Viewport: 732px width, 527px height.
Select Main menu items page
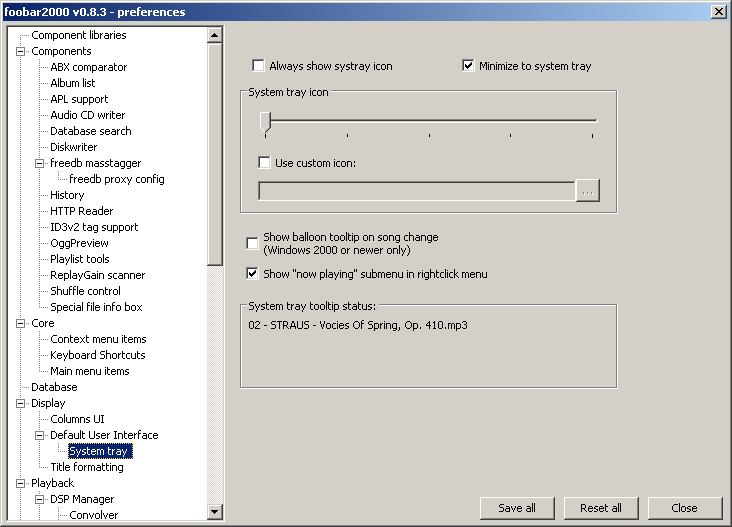[90, 371]
